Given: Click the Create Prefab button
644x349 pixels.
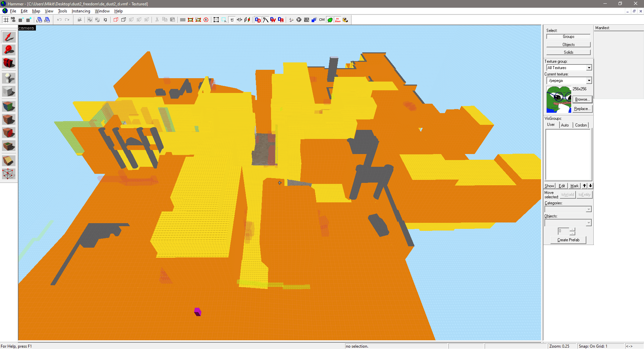Looking at the screenshot, I should (x=568, y=240).
